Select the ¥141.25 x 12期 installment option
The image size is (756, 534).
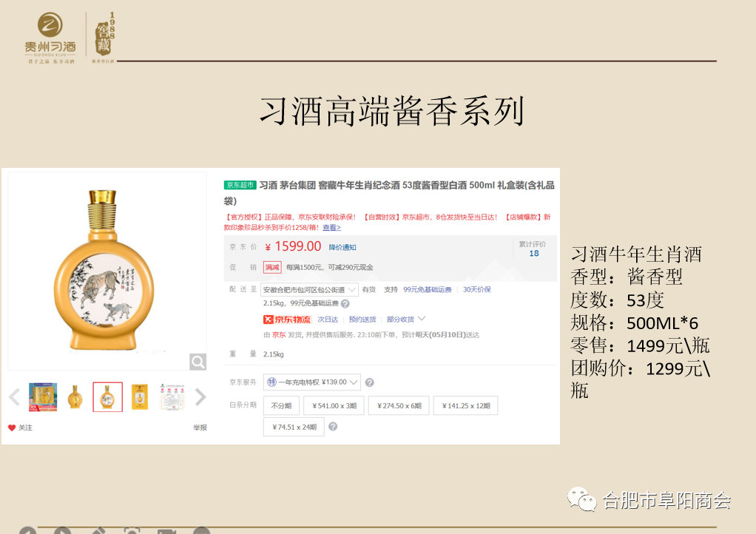point(466,406)
